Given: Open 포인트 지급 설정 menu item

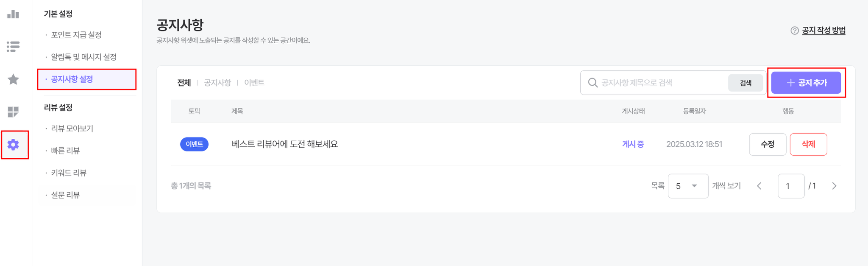Looking at the screenshot, I should [76, 35].
